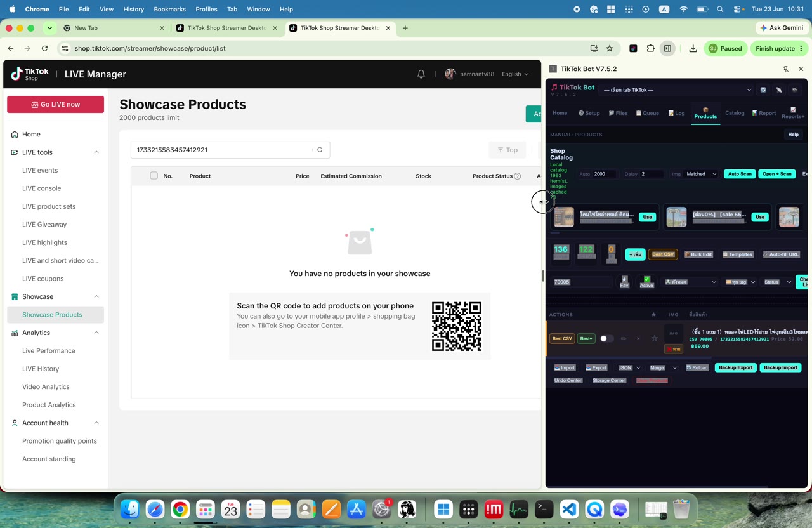The height and width of the screenshot is (528, 812).
Task: Open the TikTok tab selector dropdown
Action: tap(677, 90)
